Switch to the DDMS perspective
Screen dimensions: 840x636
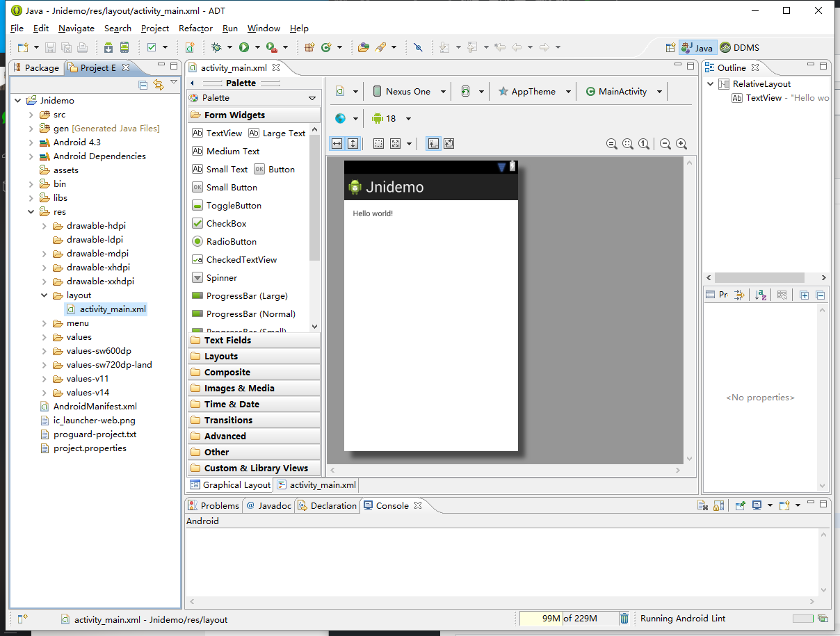pyautogui.click(x=740, y=48)
